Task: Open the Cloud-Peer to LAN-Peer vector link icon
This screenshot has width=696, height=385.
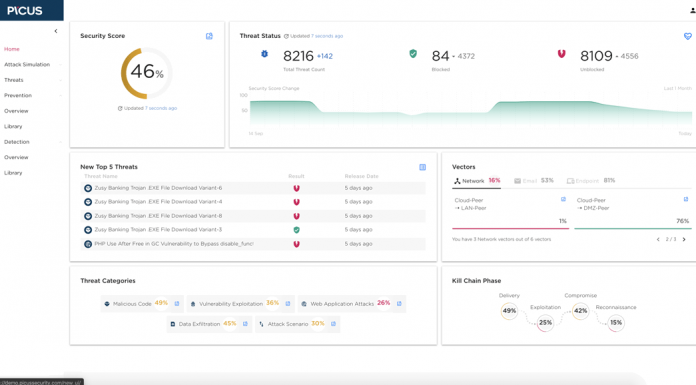Action: (x=563, y=199)
